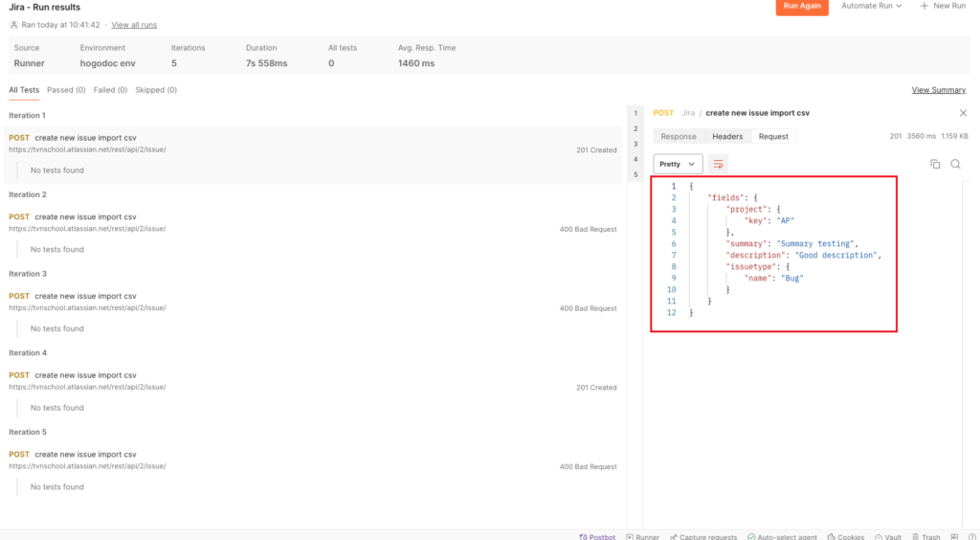Screen dimensions: 980x540
Task: Open Trash from the status bar
Action: pos(925,537)
